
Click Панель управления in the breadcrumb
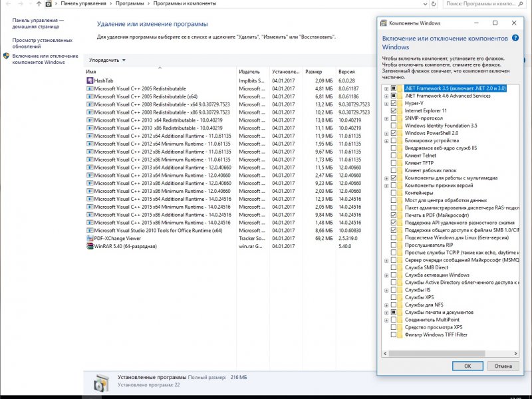coord(84,3)
